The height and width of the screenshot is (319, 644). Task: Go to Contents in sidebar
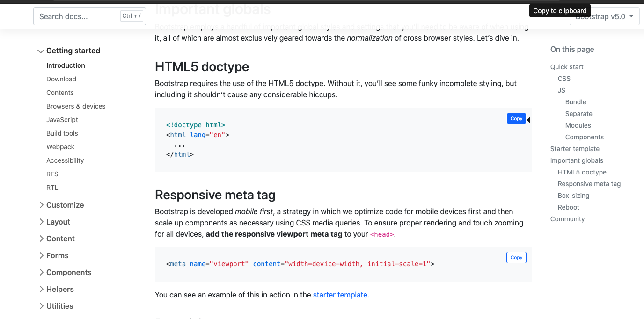click(60, 93)
